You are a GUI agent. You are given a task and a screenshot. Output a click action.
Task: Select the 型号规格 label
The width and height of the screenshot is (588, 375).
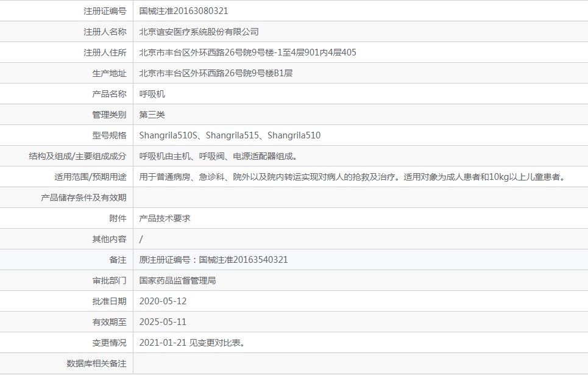pyautogui.click(x=109, y=135)
